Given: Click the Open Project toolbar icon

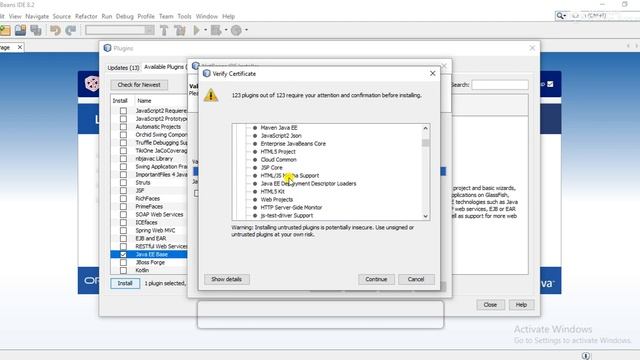Looking at the screenshot, I should 20,30.
